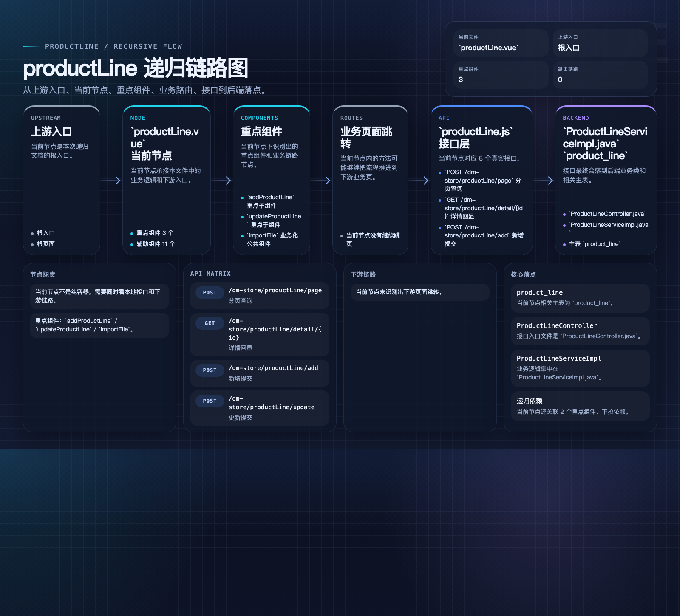Click the arrow between NODE and COMPONENTS cards
The width and height of the screenshot is (680, 616).
[222, 181]
